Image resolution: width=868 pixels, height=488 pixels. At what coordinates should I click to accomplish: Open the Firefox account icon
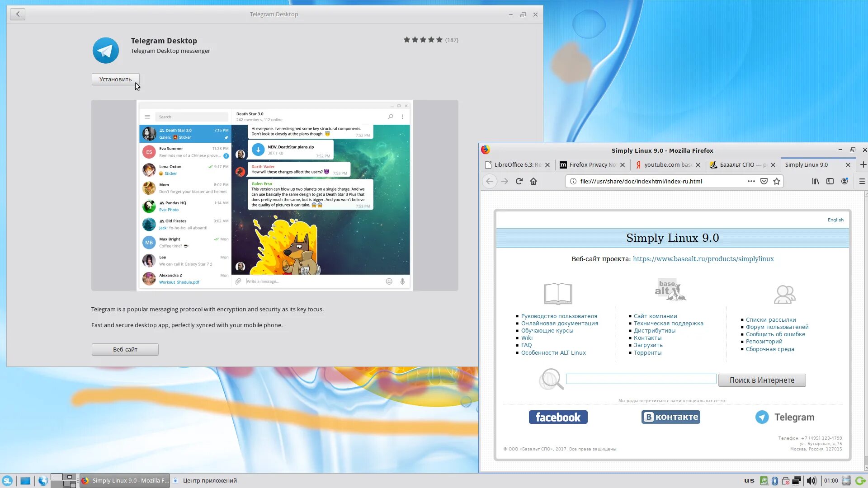[x=844, y=181]
